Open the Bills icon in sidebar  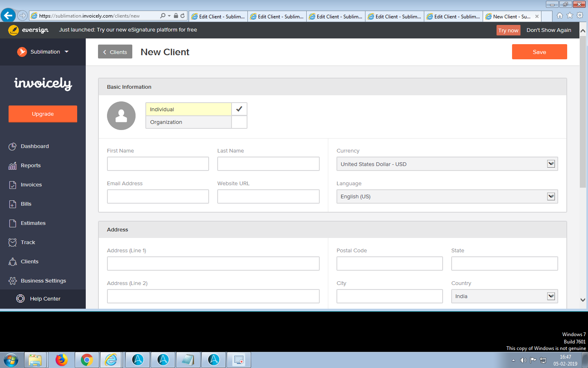coord(13,204)
